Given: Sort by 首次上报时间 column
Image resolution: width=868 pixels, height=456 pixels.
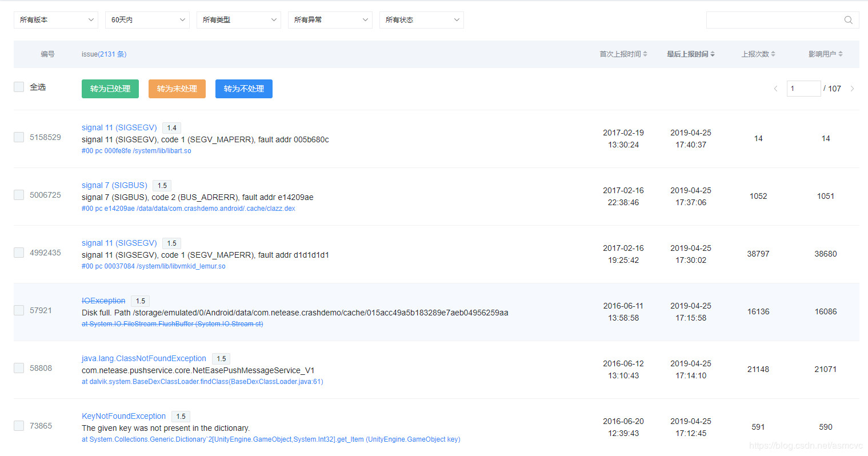Looking at the screenshot, I should 623,54.
